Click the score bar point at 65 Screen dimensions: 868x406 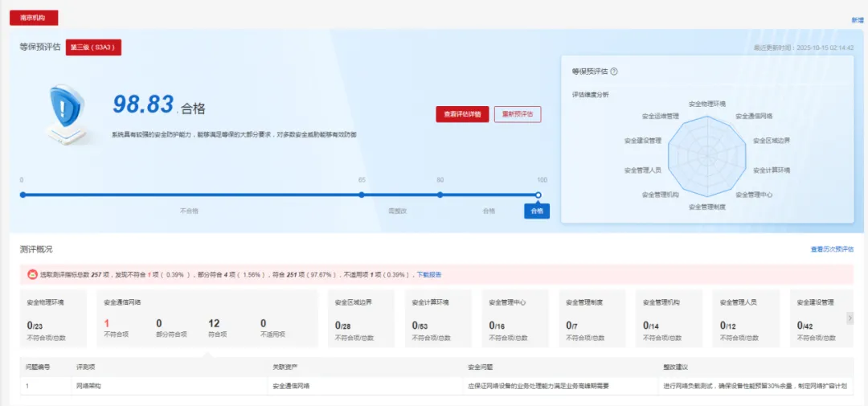pos(362,195)
